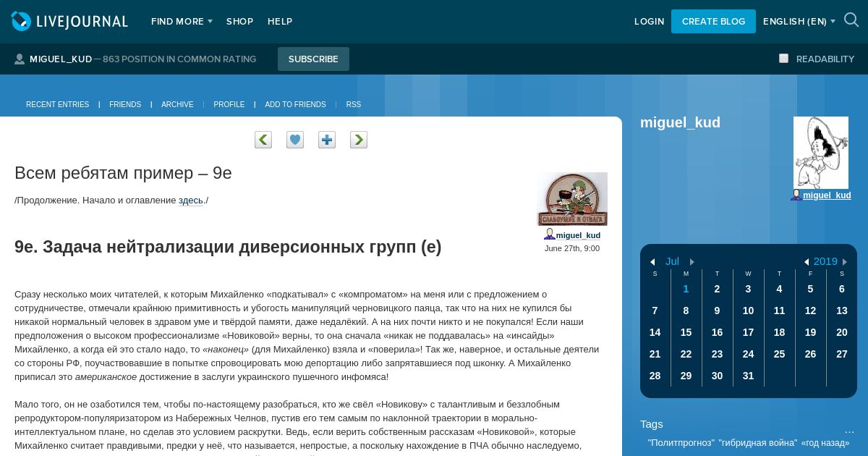
Task: Go to next entry green arrow
Action: pyautogui.click(x=359, y=140)
